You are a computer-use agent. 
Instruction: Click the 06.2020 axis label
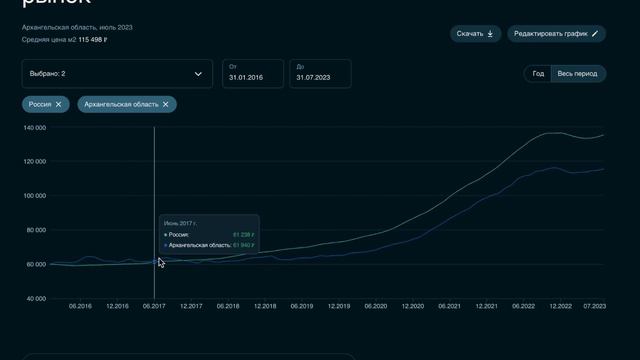tap(376, 306)
